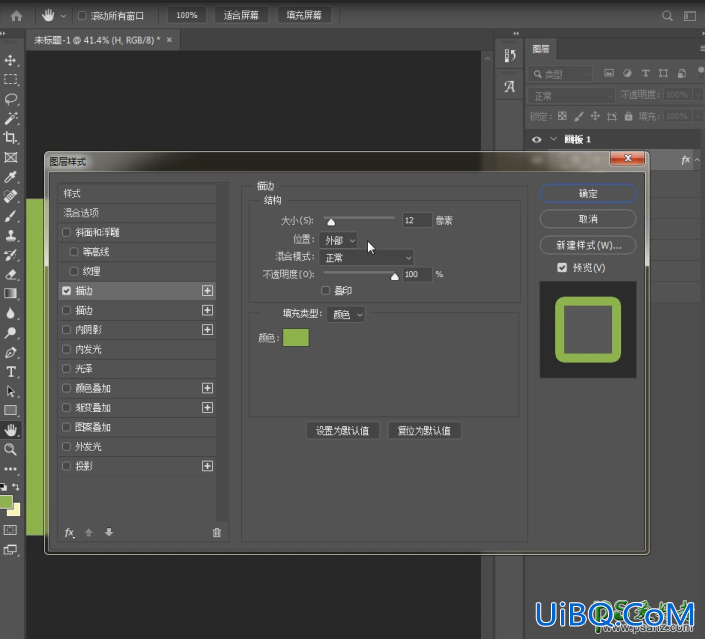Screen dimensions: 705x639
Task: Add another stroke via highlighted 描边 plus
Action: 207,291
